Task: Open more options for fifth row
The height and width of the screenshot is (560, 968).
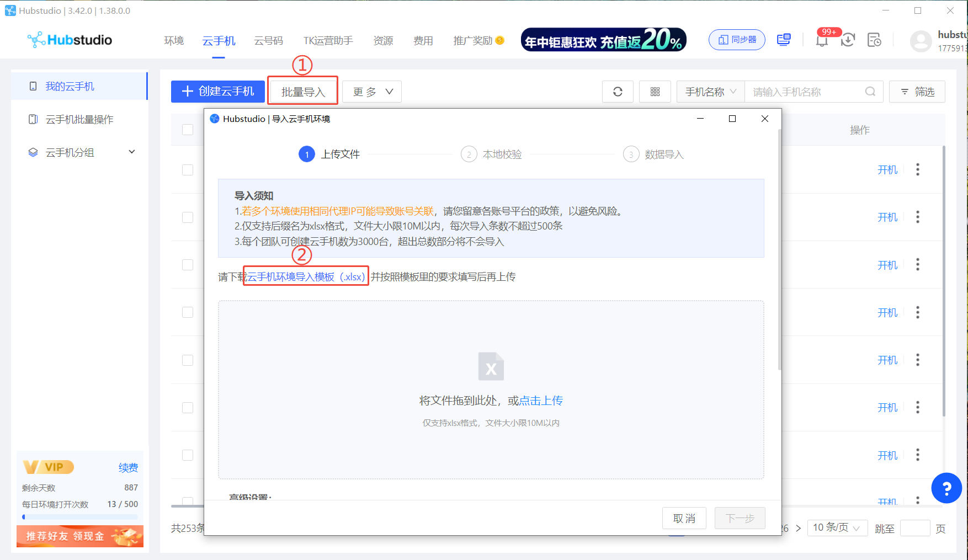Action: [918, 360]
